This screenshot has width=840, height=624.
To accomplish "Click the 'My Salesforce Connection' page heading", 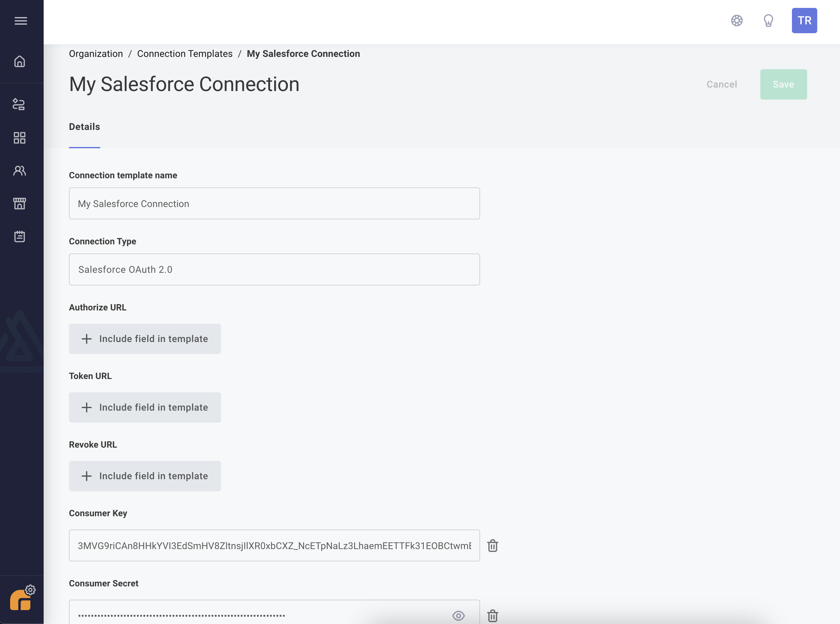I will 184,84.
